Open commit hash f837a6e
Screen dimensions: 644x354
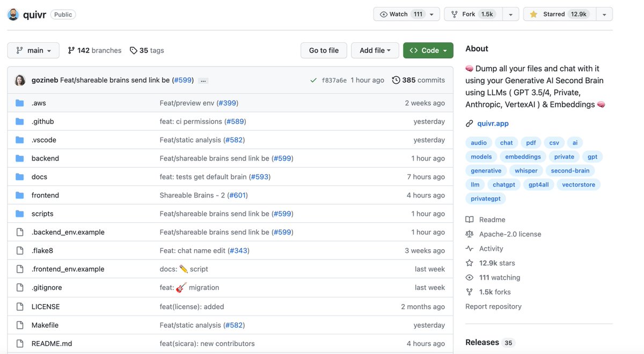click(x=334, y=80)
